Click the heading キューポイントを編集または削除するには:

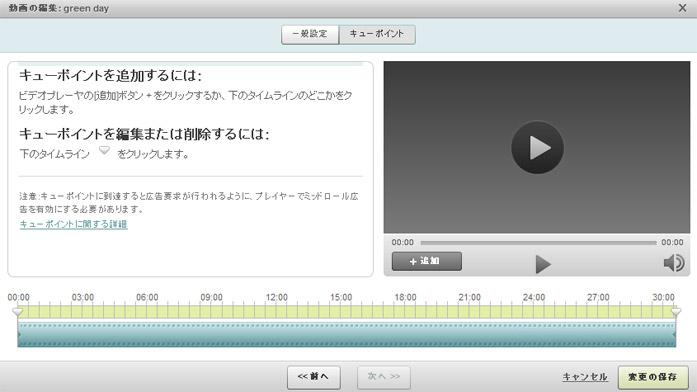[144, 134]
